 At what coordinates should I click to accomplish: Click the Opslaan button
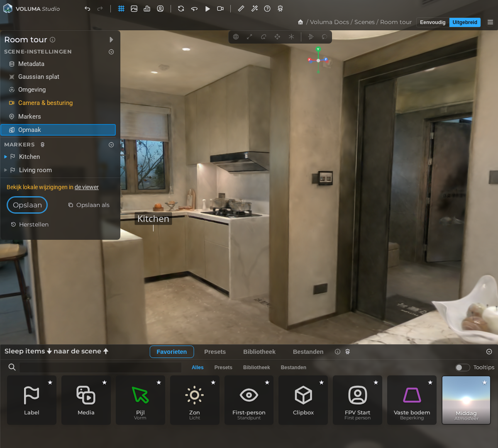point(27,205)
